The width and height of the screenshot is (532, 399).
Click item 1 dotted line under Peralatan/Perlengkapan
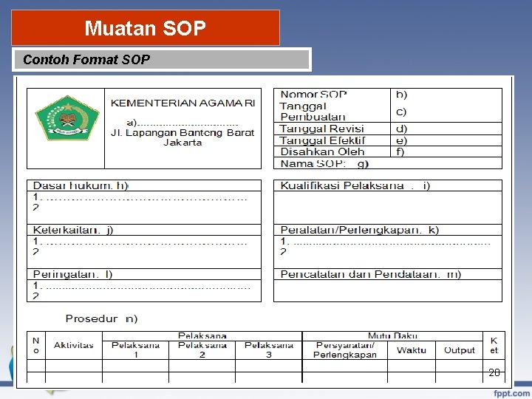[x=385, y=242]
